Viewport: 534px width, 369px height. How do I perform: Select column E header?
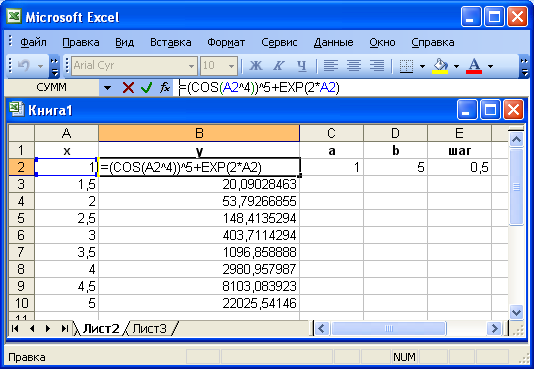point(459,133)
